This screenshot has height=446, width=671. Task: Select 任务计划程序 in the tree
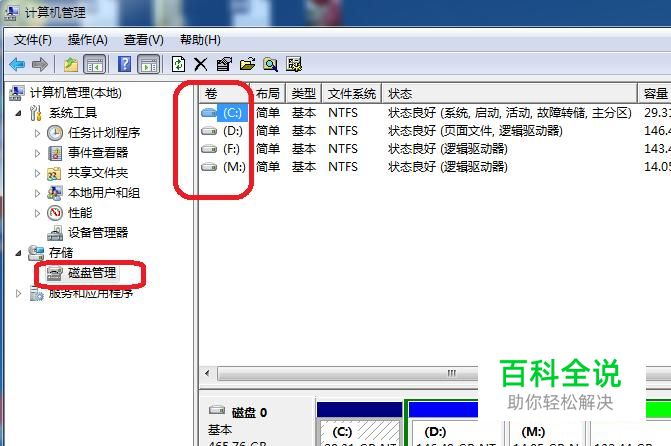pos(104,133)
